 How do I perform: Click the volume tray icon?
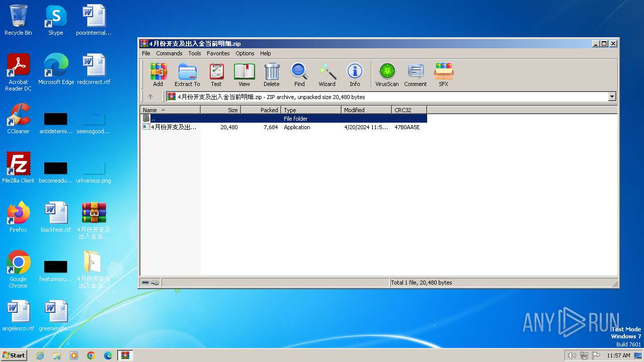pyautogui.click(x=572, y=355)
